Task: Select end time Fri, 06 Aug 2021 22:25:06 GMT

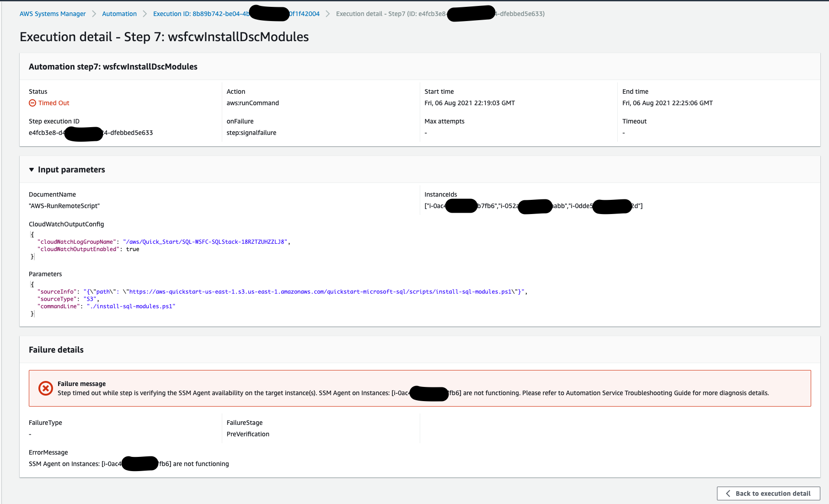Action: (x=668, y=103)
